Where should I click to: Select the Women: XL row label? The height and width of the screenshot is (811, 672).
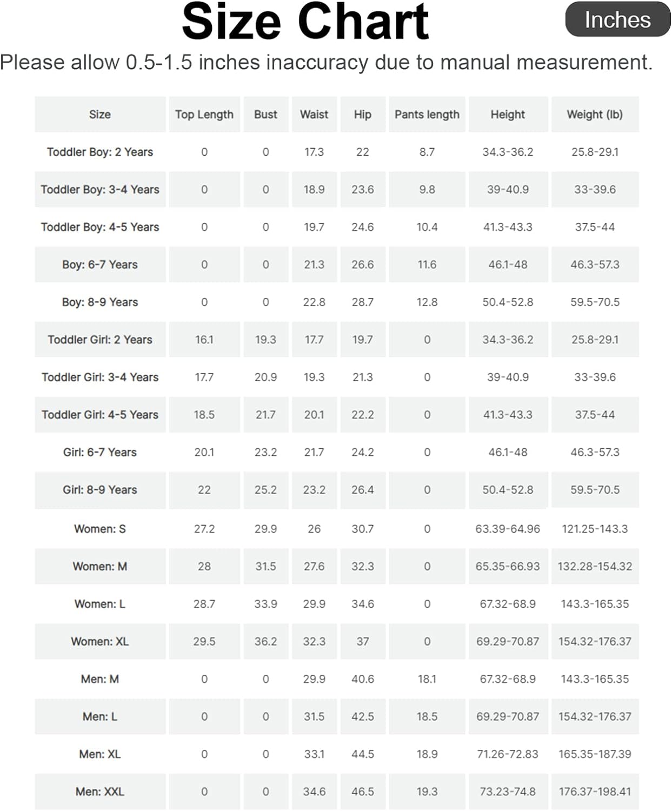[100, 642]
